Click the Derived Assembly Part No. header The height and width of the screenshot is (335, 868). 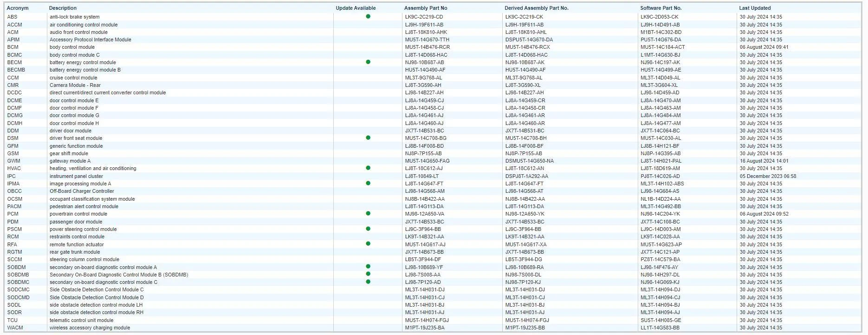tap(536, 8)
